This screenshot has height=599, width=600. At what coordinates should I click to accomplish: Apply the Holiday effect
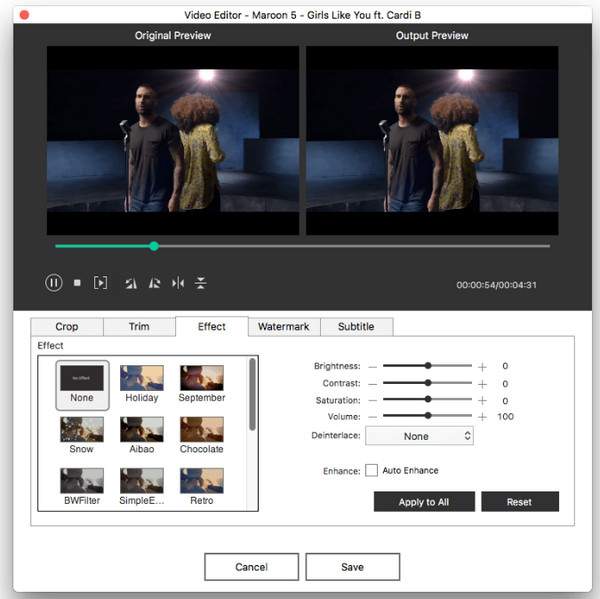142,384
